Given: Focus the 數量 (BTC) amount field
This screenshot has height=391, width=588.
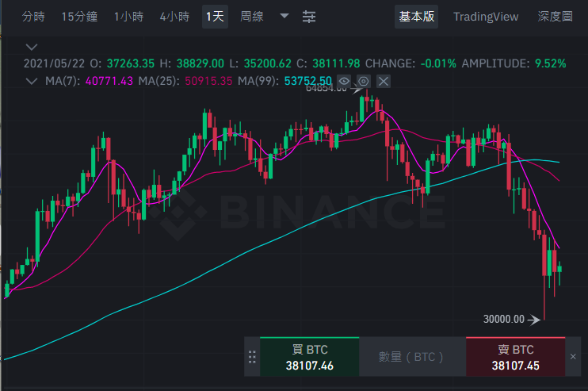Looking at the screenshot, I should click(x=413, y=357).
